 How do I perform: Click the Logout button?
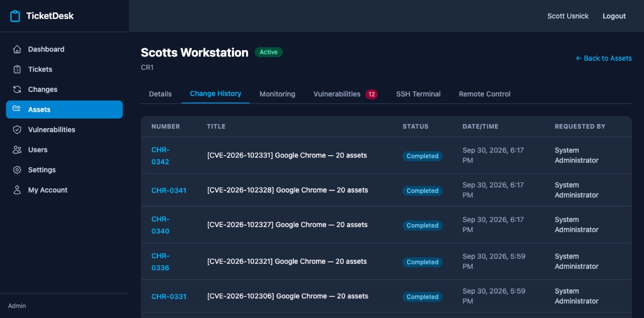tap(614, 16)
